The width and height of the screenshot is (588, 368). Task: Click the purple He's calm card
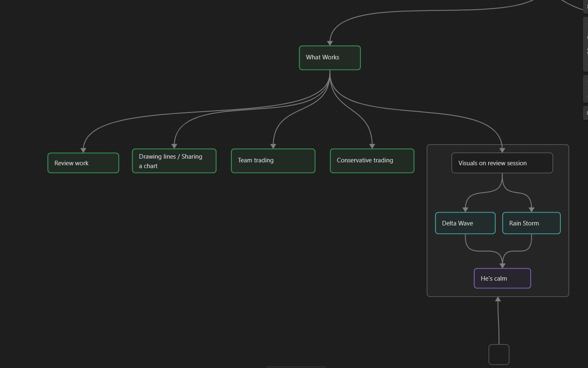pyautogui.click(x=502, y=279)
